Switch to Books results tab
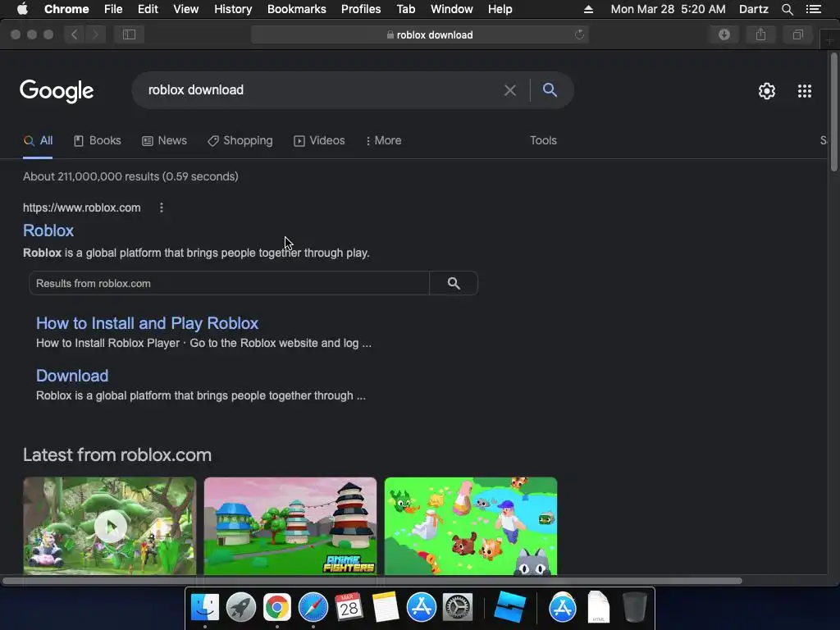This screenshot has height=630, width=840. [98, 141]
